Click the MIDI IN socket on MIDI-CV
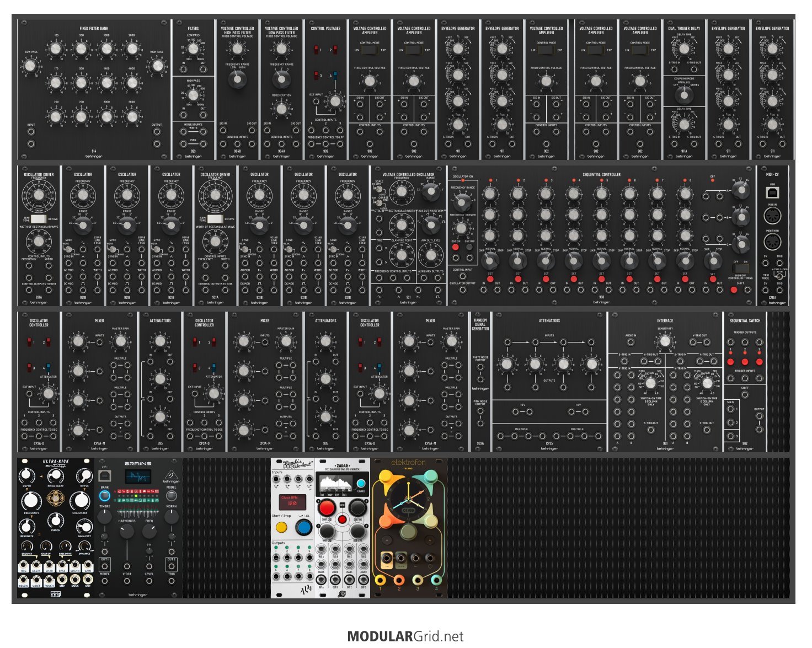This screenshot has height=648, width=812. tap(772, 216)
